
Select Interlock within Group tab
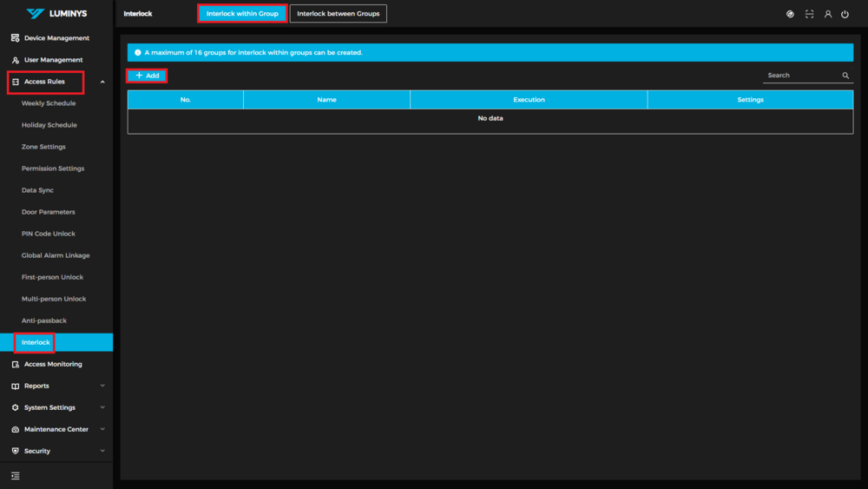click(x=242, y=14)
